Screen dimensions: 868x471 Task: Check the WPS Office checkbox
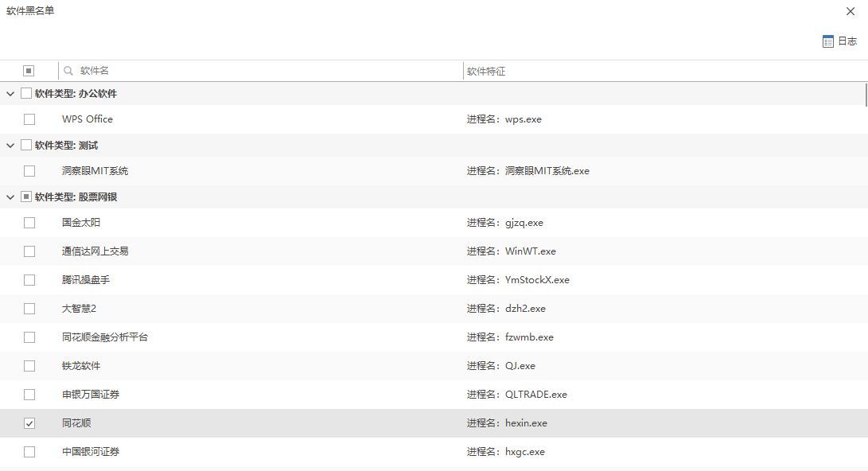tap(29, 119)
